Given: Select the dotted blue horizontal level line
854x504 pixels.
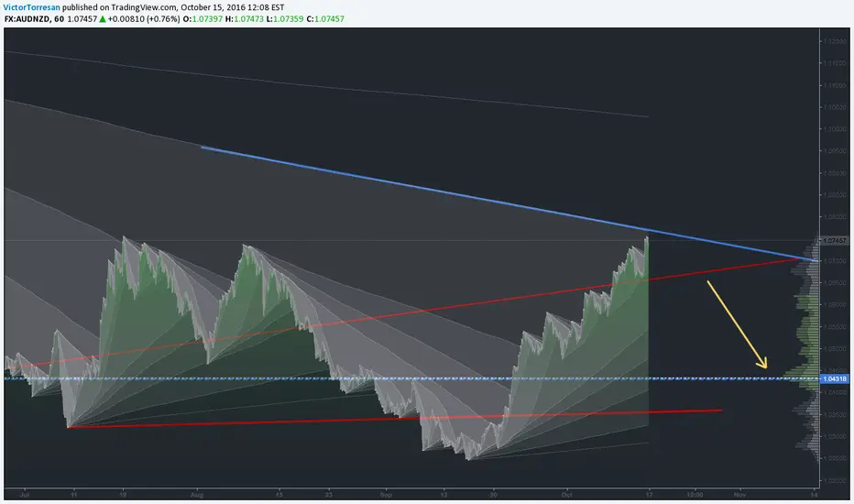Looking at the screenshot, I should [x=411, y=378].
